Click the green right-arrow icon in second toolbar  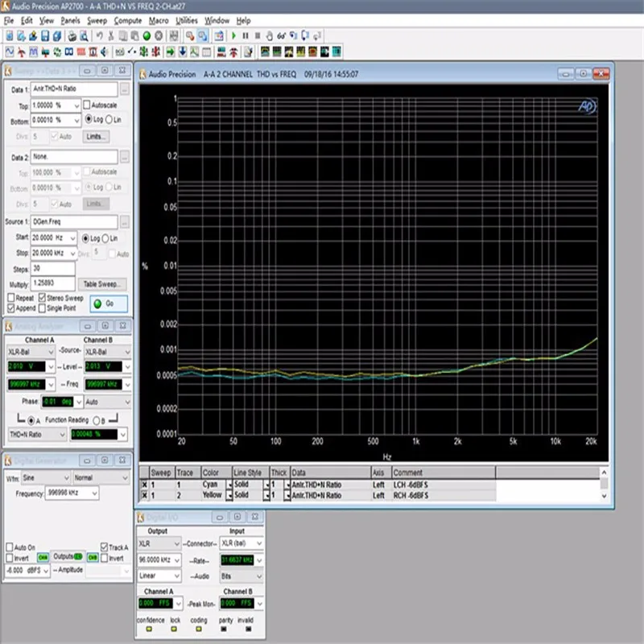pyautogui.click(x=171, y=52)
